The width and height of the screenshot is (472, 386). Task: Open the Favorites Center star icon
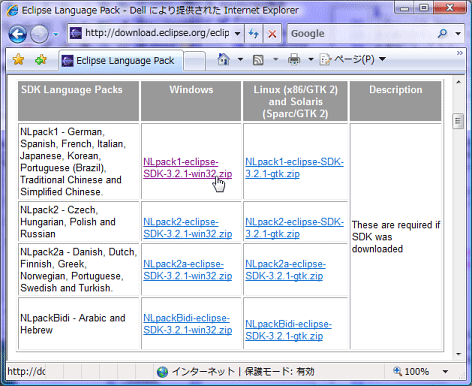[18, 60]
